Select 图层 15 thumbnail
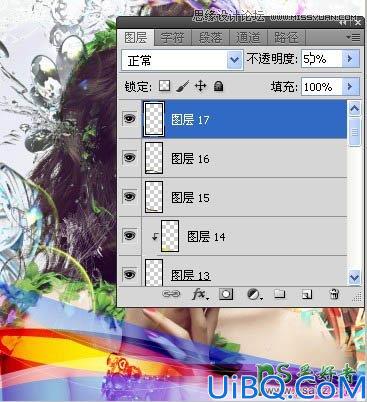The height and width of the screenshot is (402, 367). 154,197
